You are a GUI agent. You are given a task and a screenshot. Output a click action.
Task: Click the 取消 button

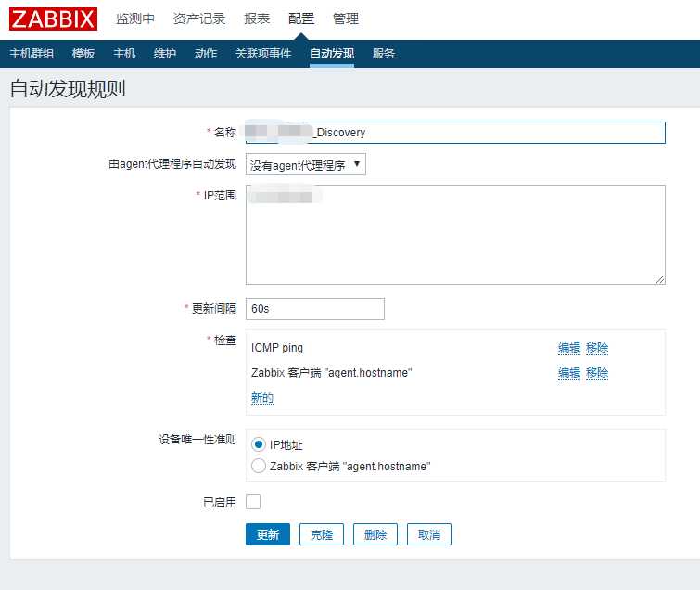pos(429,534)
